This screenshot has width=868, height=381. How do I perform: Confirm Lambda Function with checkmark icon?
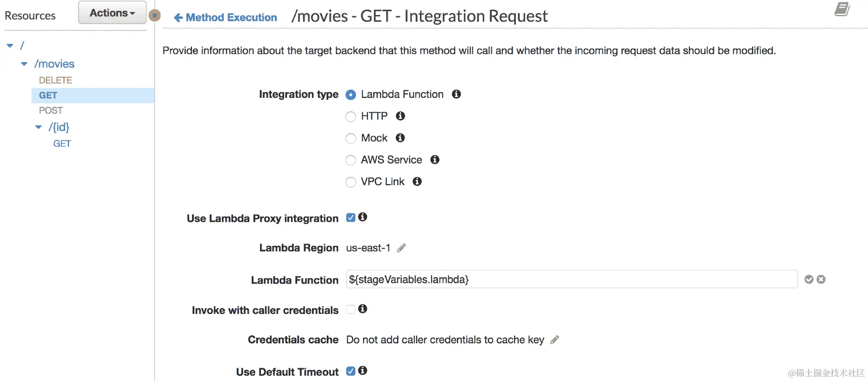pyautogui.click(x=809, y=279)
